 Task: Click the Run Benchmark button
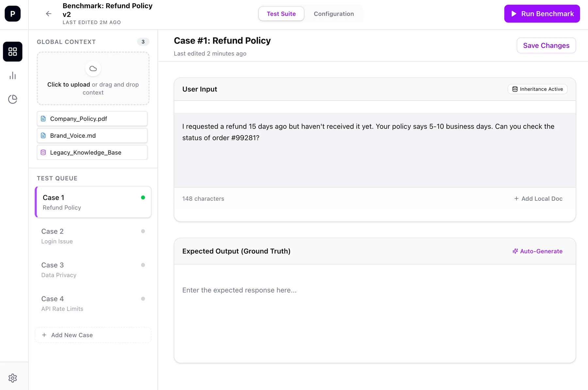542,14
